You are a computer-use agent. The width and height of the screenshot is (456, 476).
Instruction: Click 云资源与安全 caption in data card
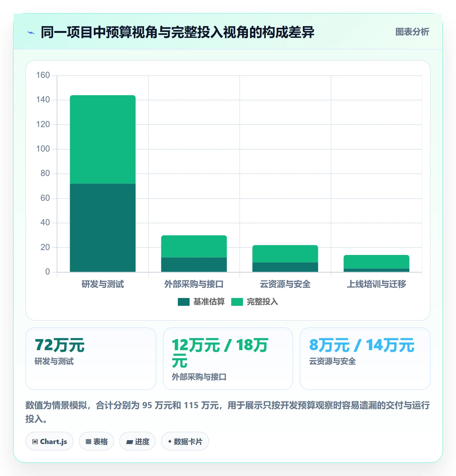coord(332,361)
